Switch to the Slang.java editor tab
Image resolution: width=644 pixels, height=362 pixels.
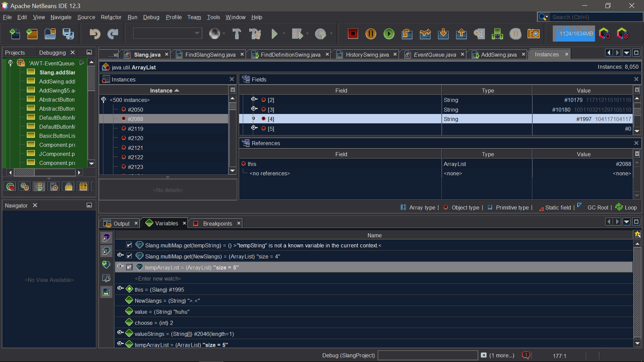(147, 55)
